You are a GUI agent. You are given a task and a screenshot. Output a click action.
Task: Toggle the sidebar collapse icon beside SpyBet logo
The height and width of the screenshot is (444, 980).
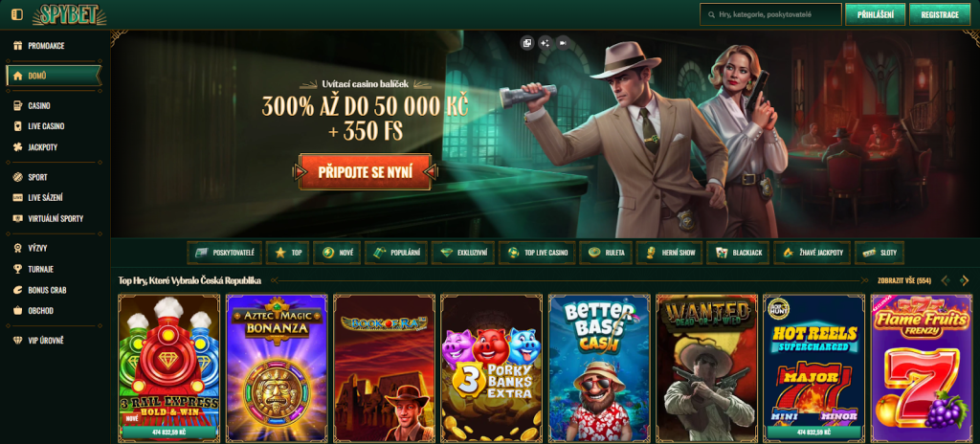pyautogui.click(x=17, y=14)
